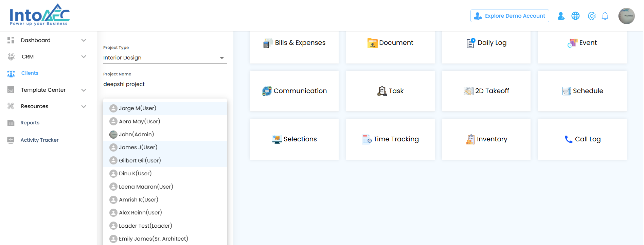Click the Project Name input field

click(165, 84)
